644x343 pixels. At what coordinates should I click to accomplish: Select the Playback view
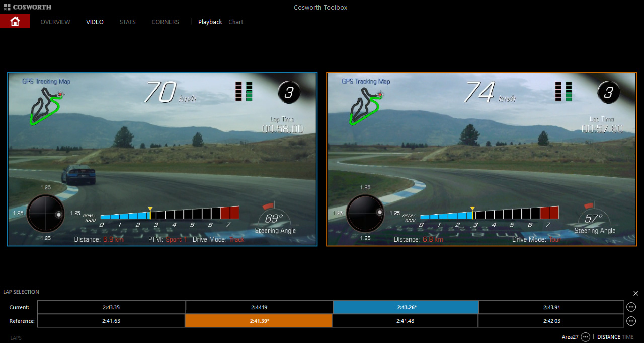click(x=210, y=22)
